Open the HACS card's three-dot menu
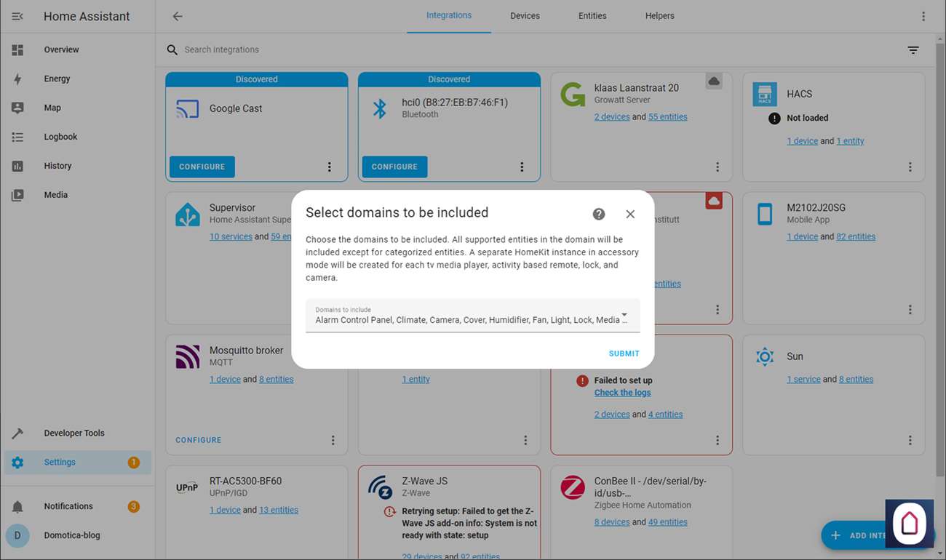Image resolution: width=946 pixels, height=560 pixels. coord(910,167)
